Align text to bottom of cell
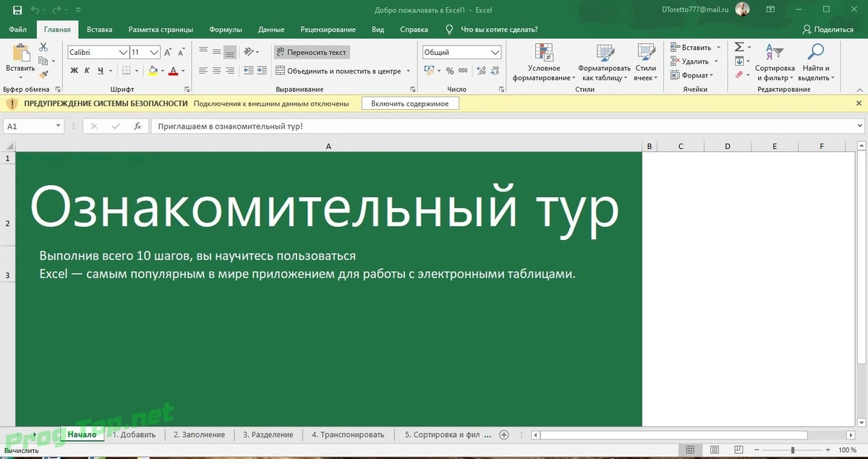The image size is (868, 459). (x=229, y=51)
